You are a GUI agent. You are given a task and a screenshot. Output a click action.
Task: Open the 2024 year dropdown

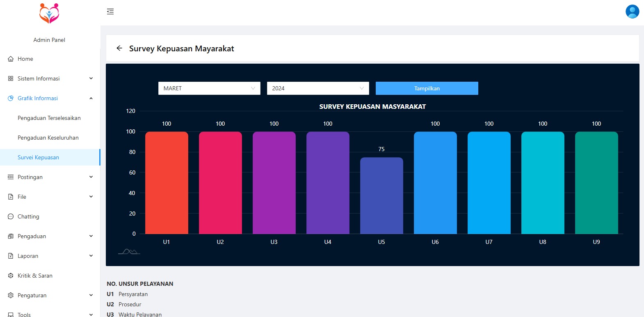point(318,88)
